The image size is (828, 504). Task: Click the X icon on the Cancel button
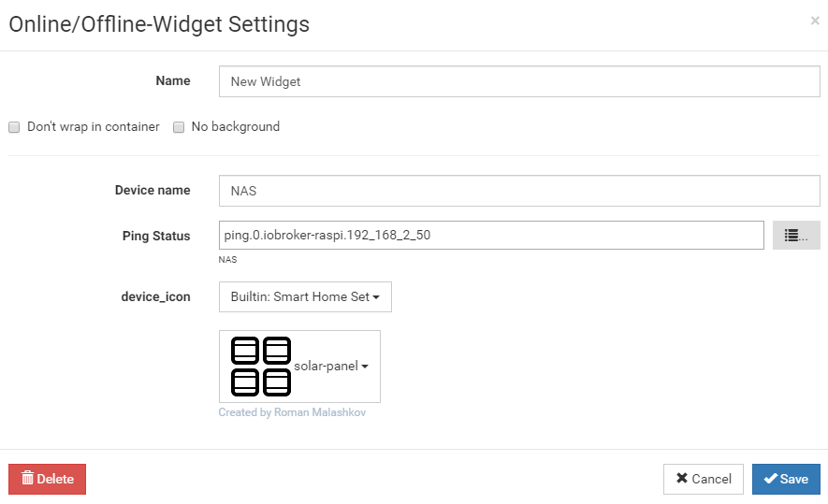click(x=682, y=479)
